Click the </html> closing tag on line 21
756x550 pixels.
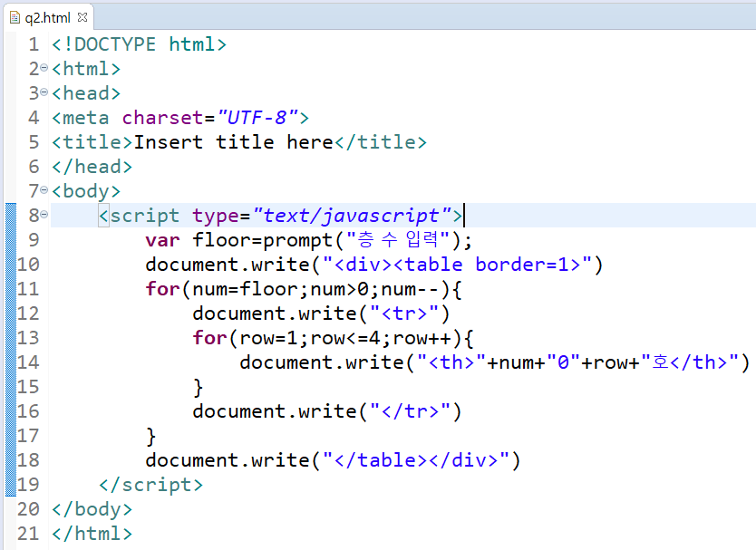pos(92,534)
